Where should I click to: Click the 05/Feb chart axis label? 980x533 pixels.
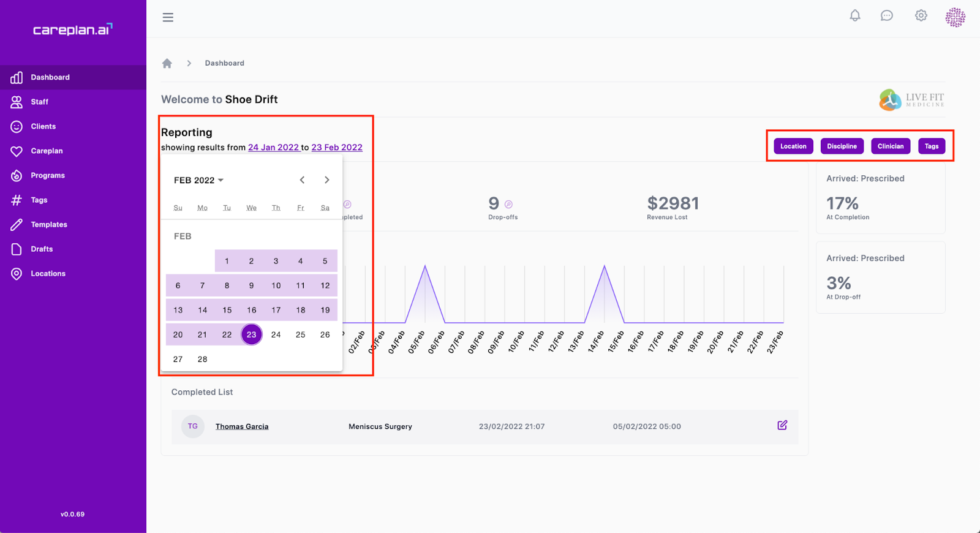(417, 342)
